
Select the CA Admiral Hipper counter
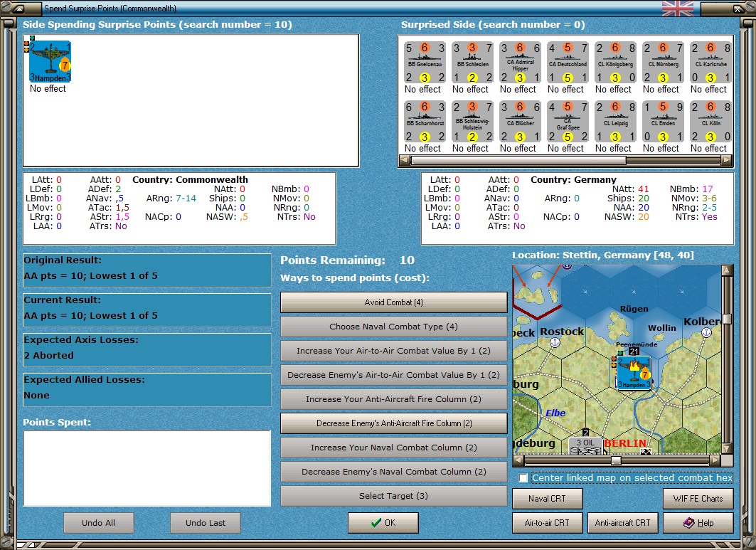click(x=520, y=63)
